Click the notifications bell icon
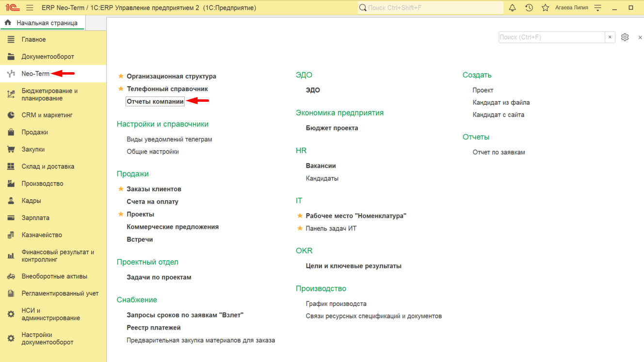 click(x=513, y=8)
